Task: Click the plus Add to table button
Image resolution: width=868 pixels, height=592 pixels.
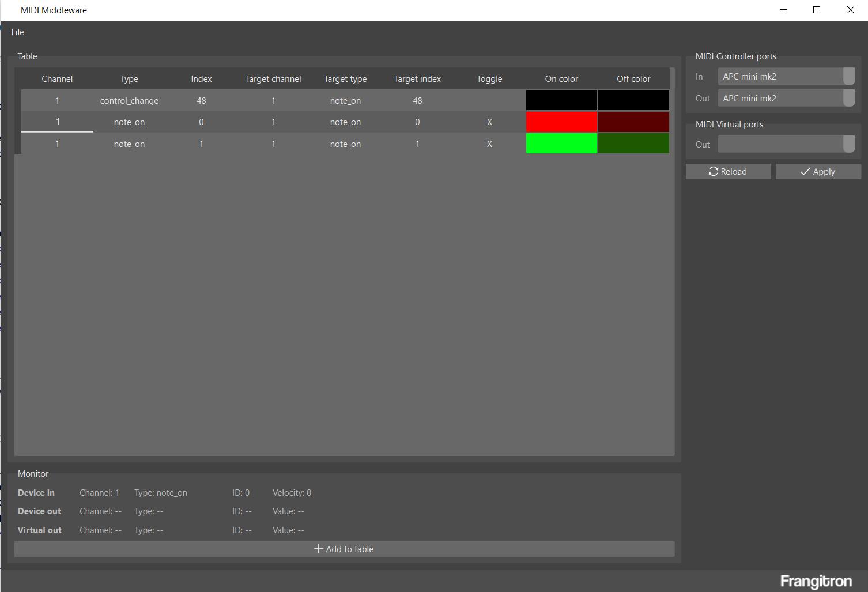Action: coord(344,549)
